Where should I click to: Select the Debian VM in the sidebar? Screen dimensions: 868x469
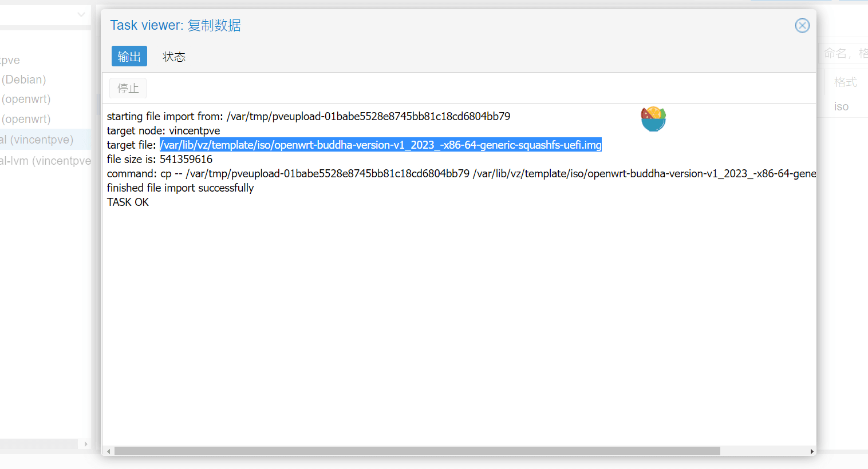click(x=24, y=80)
